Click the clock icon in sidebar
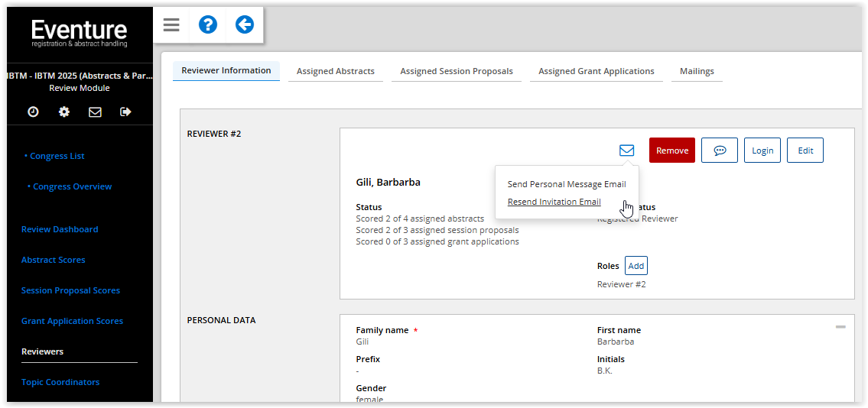The height and width of the screenshot is (408, 868). (x=33, y=112)
